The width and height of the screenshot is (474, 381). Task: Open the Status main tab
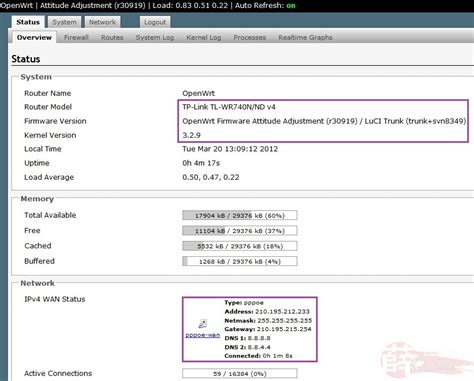click(x=28, y=22)
